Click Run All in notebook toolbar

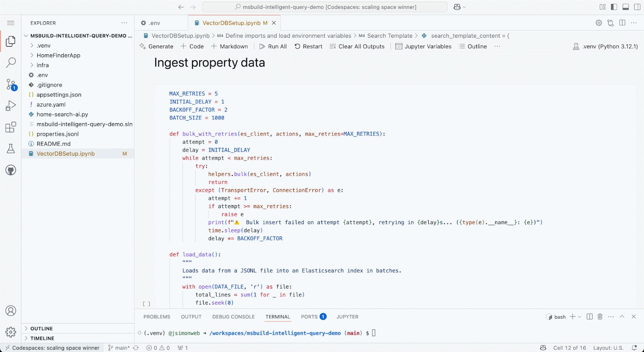click(x=273, y=47)
